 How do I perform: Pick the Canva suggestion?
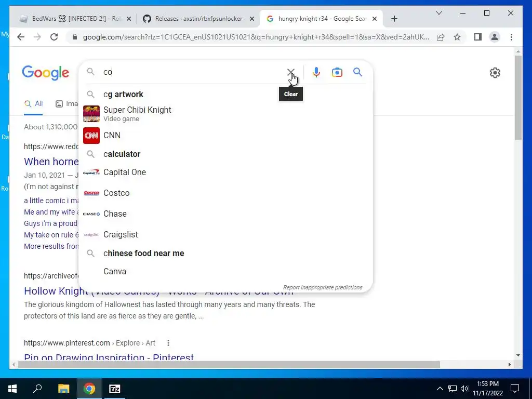(225, 271)
